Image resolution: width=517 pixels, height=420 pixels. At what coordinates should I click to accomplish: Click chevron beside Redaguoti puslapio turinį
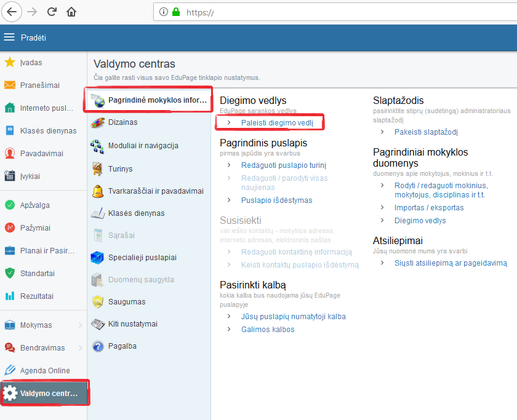(x=229, y=165)
